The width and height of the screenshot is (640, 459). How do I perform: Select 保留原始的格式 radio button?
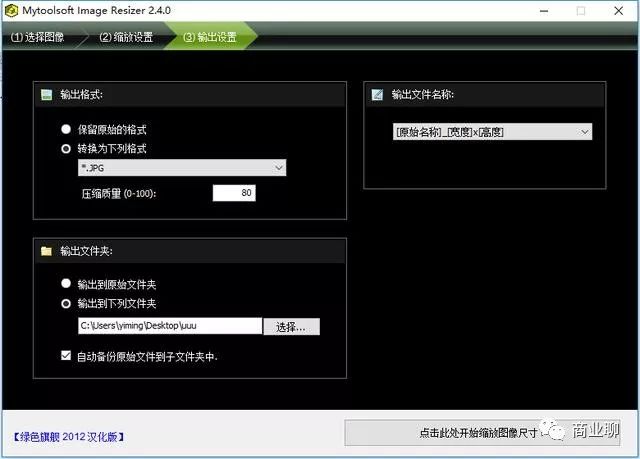(x=66, y=129)
